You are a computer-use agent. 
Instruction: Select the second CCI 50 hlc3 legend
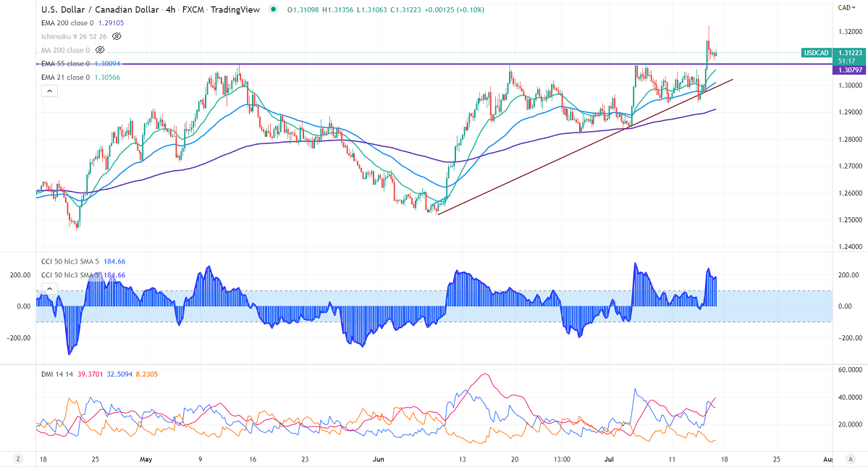[83, 275]
